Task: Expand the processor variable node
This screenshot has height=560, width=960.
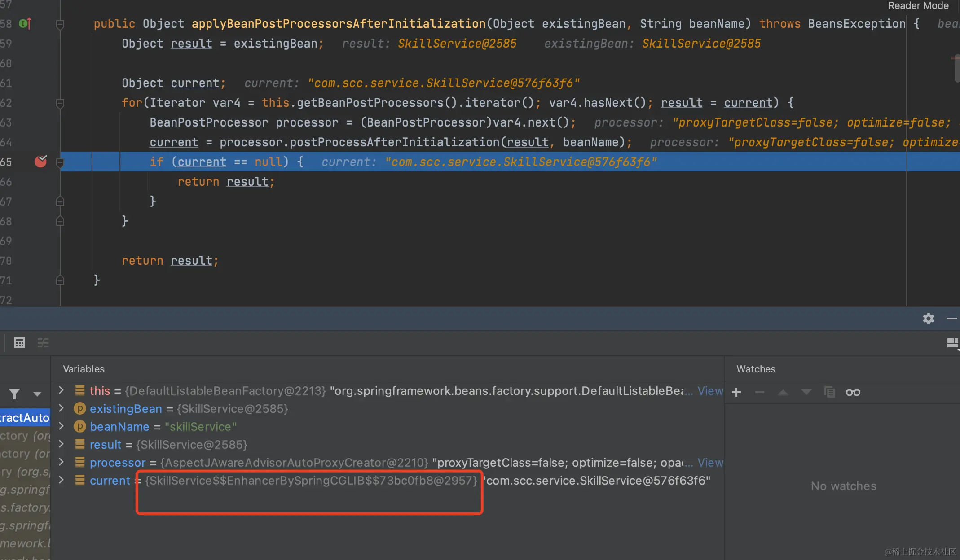Action: [61, 462]
